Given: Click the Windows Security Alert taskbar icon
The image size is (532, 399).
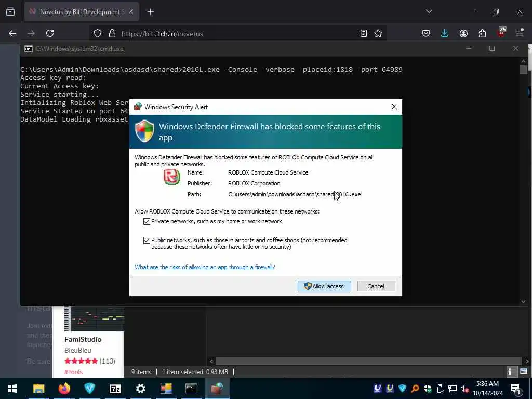Looking at the screenshot, I should tap(217, 389).
